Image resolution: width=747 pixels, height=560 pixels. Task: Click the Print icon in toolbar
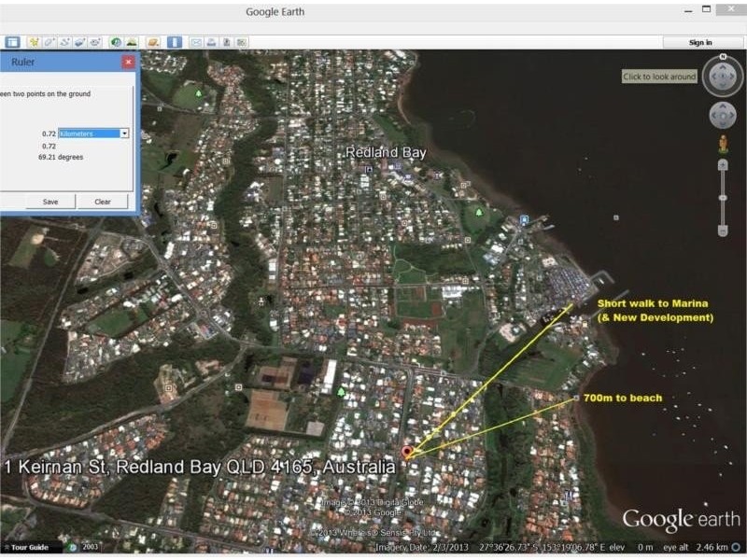click(x=211, y=42)
